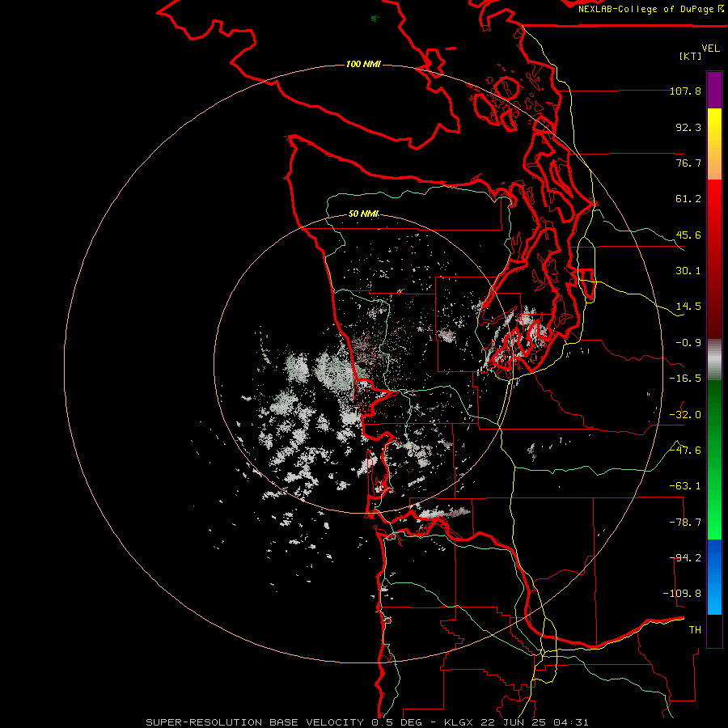Click the blue segment of velocity color bar
The height and width of the screenshot is (728, 728).
coord(714,577)
